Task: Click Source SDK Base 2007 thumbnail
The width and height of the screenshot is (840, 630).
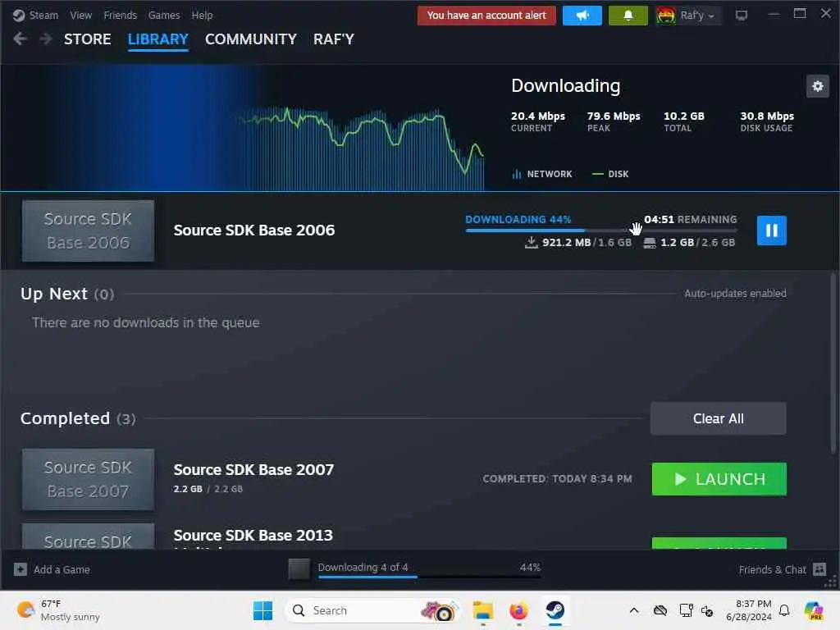Action: [x=88, y=479]
